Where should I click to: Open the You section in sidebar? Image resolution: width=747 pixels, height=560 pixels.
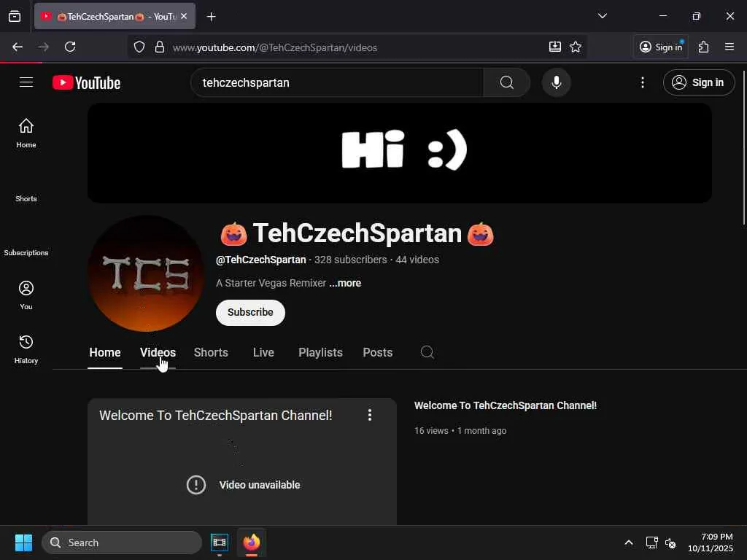click(x=26, y=295)
